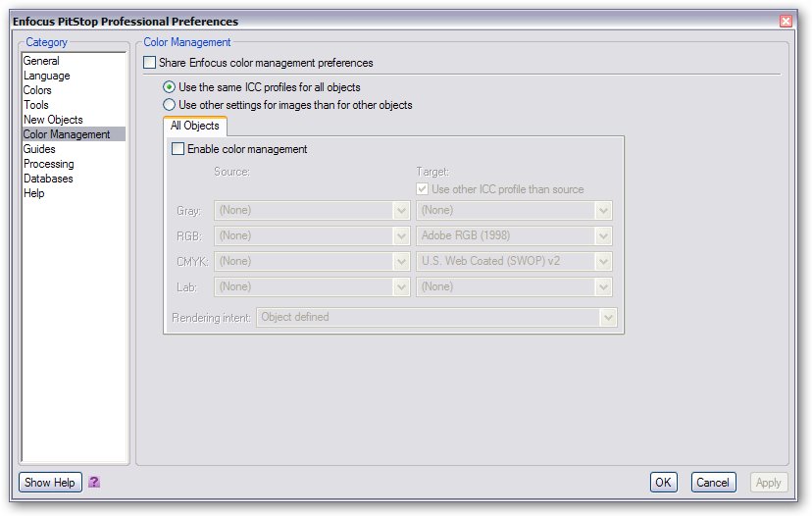This screenshot has height=516, width=812.
Task: Close the PitStop Preferences dialog
Action: point(786,22)
